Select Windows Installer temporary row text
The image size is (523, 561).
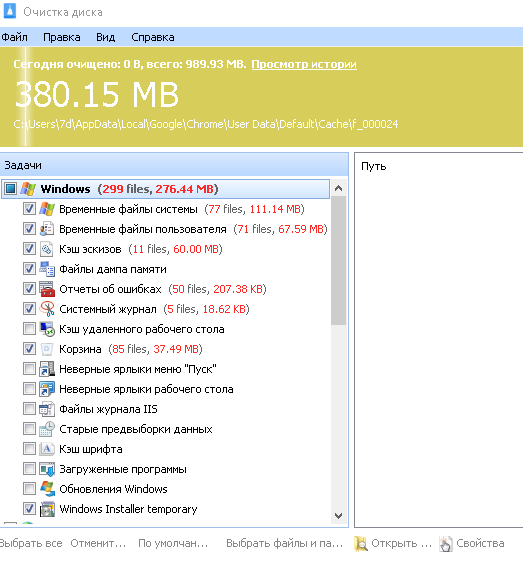click(x=128, y=509)
